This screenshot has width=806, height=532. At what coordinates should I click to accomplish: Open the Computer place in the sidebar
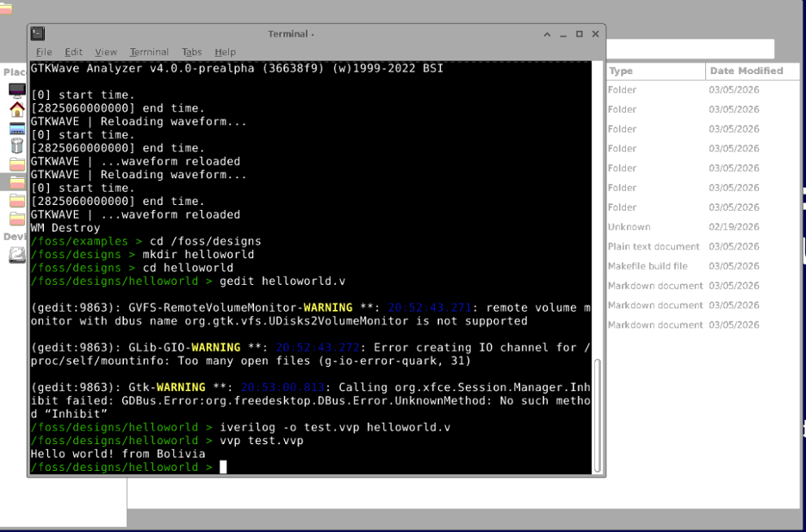(17, 90)
